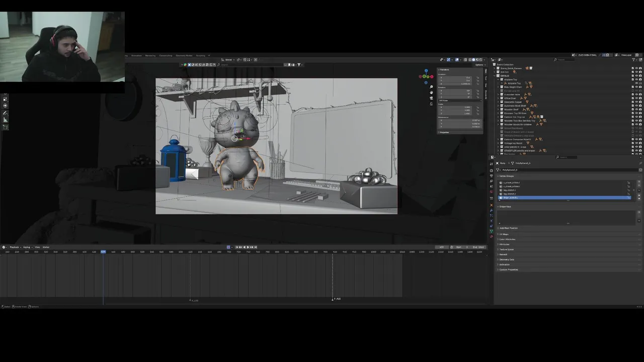This screenshot has height=362, width=644.
Task: Open the View Layer properties tab
Action: click(x=492, y=181)
